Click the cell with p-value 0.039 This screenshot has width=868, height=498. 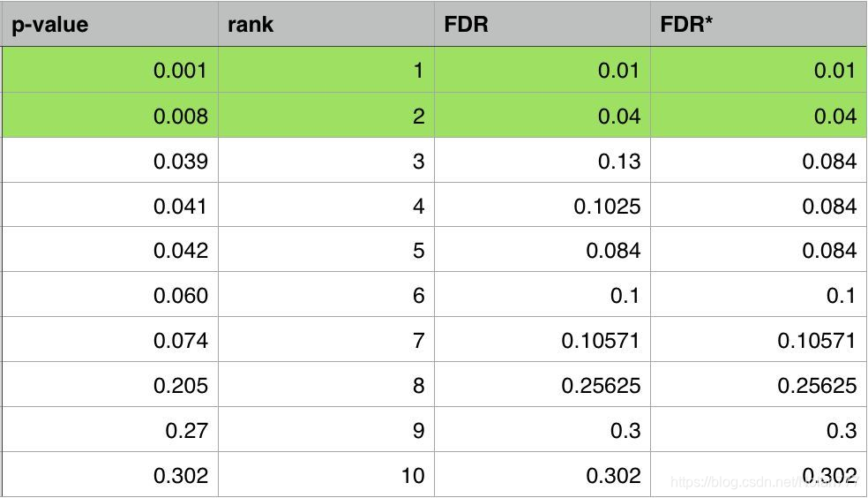coord(110,161)
